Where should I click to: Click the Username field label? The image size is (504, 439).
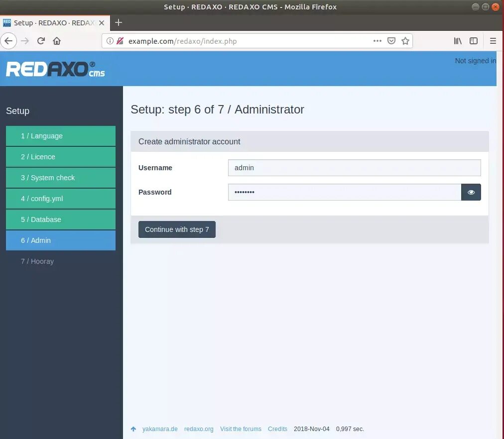[155, 168]
